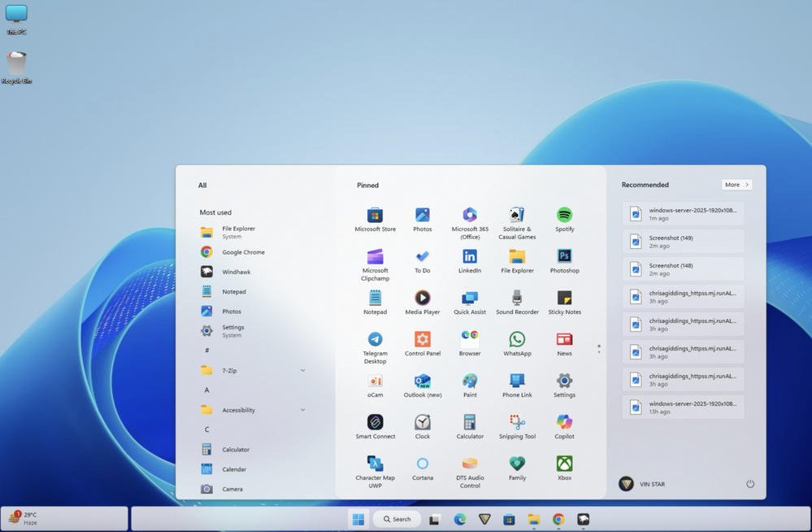Screen dimensions: 812x532
Task: Open pinned Calculator app tile
Action: [x=470, y=427]
